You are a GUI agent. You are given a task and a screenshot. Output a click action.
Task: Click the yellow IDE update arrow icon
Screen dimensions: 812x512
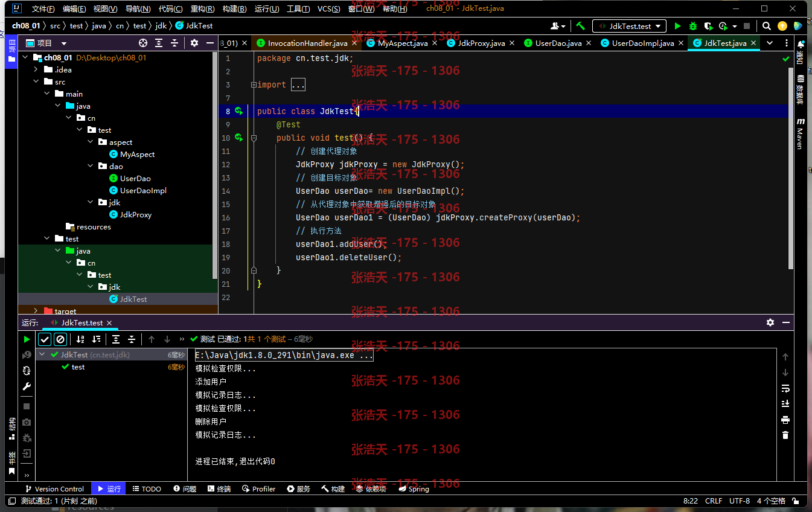782,26
